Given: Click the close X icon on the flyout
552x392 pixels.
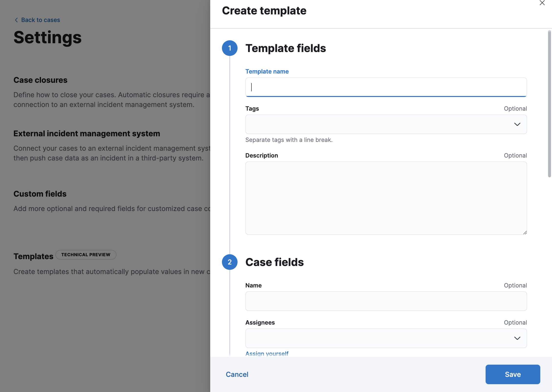Looking at the screenshot, I should tap(542, 3).
